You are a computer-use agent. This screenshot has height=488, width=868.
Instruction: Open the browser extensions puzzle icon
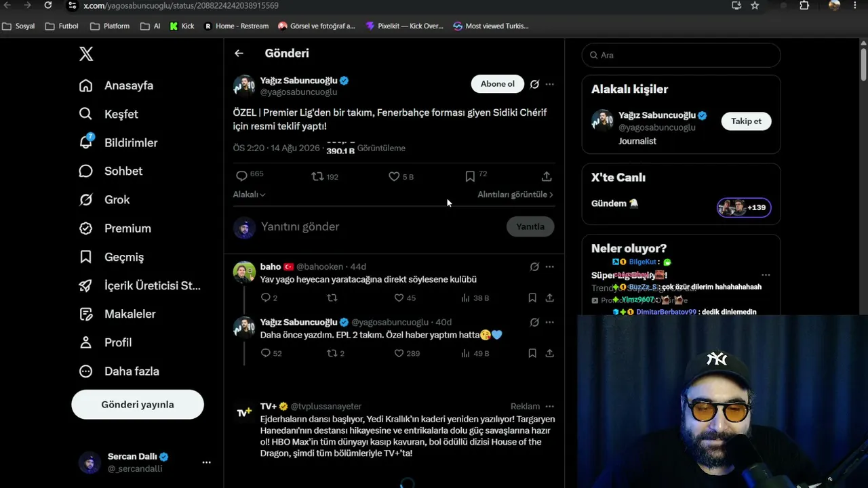[x=804, y=5]
